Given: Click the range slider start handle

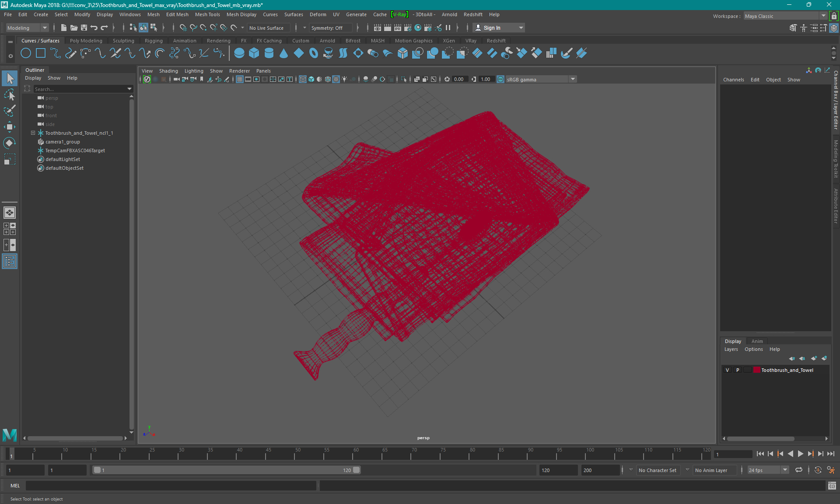Looking at the screenshot, I should point(97,470).
